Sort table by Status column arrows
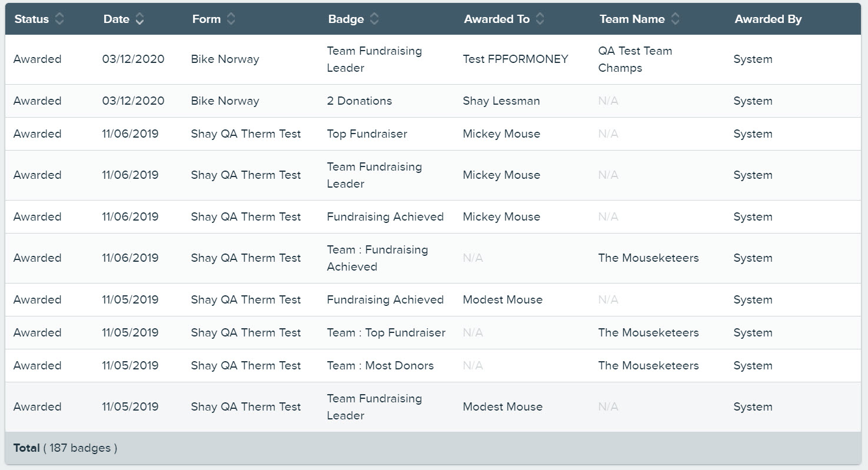The image size is (868, 470). 59,19
